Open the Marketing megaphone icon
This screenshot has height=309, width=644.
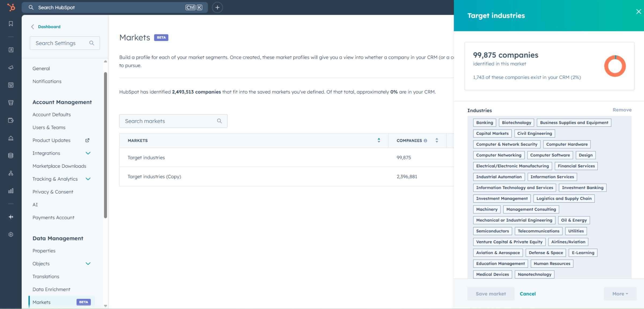(11, 67)
